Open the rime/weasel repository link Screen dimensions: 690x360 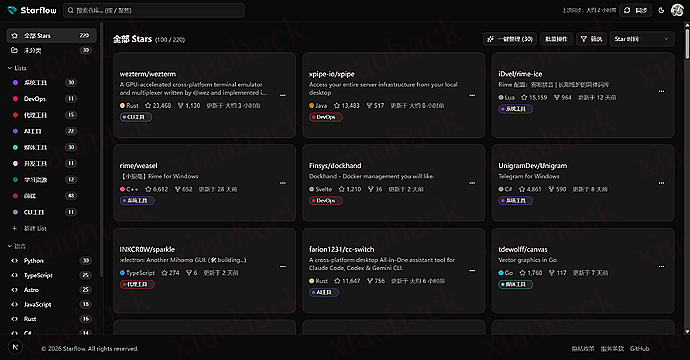(x=139, y=165)
